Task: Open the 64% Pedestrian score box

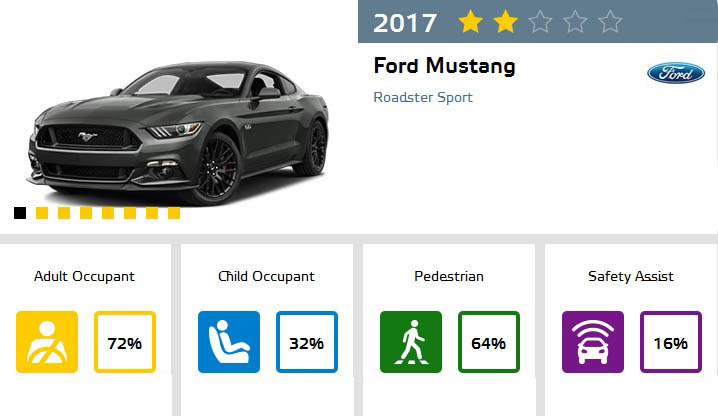Action: (x=489, y=342)
